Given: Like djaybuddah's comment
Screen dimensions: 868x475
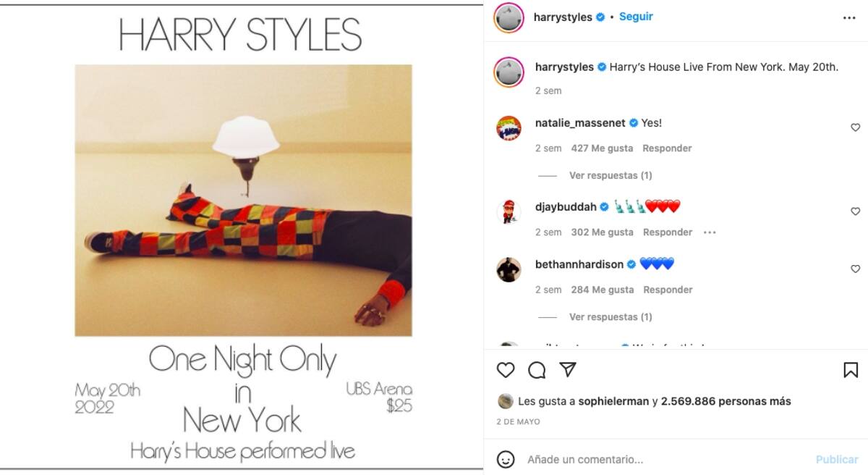Looking at the screenshot, I should point(856,211).
